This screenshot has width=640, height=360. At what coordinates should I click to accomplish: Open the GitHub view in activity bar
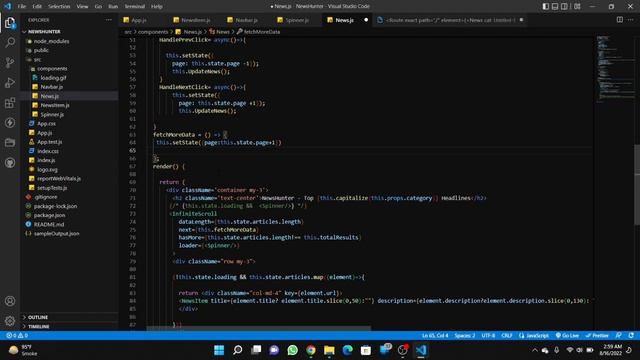[10, 162]
